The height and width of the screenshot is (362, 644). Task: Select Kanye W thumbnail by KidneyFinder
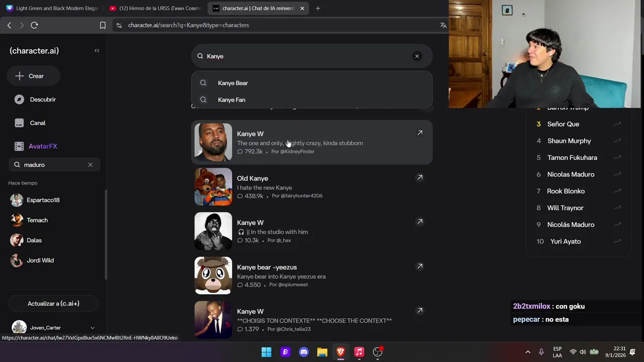pos(213,142)
